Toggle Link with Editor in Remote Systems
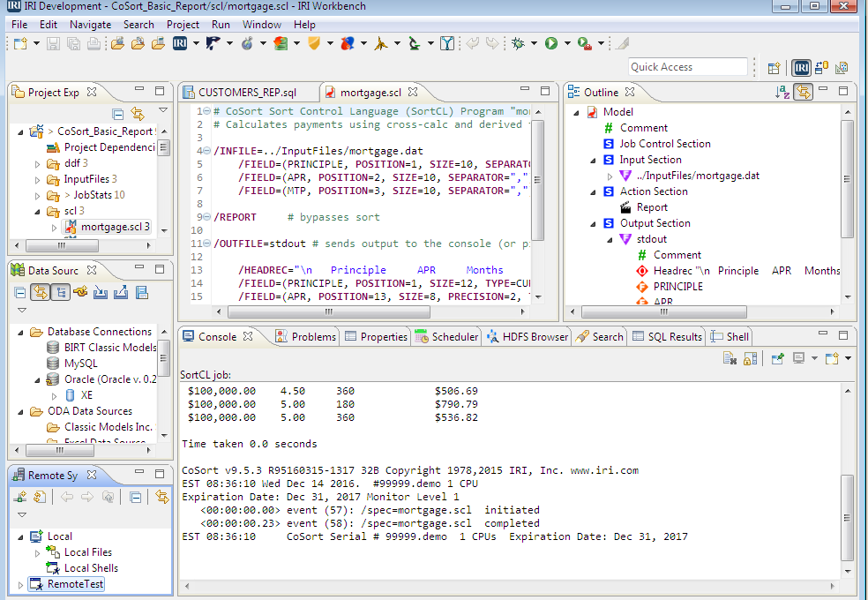The image size is (868, 600). pyautogui.click(x=162, y=497)
